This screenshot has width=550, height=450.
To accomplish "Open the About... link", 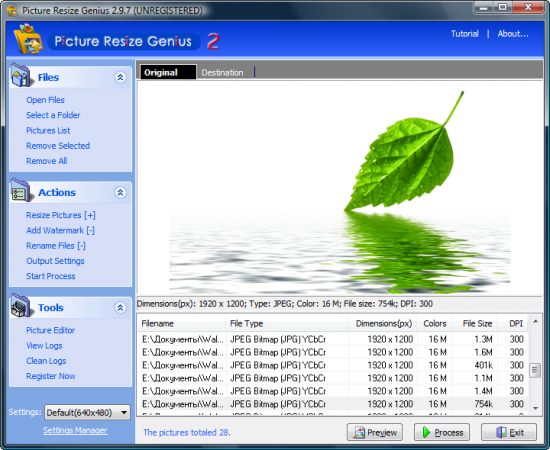I will (x=513, y=34).
